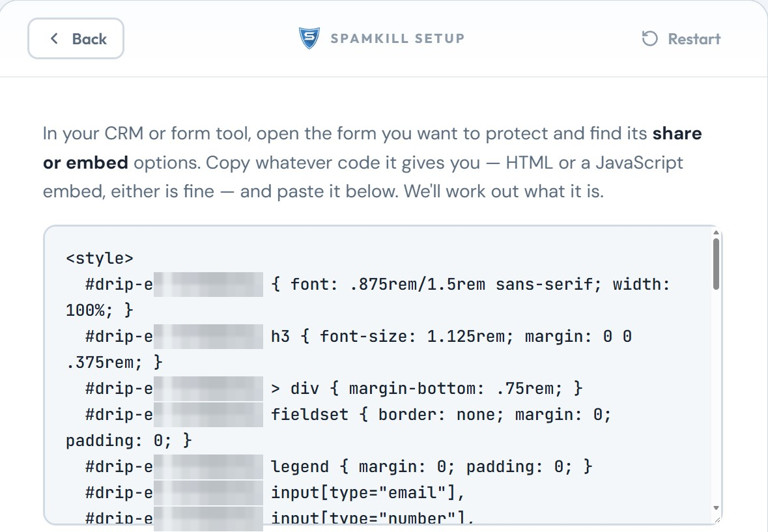
Task: Click the scrollbar down arrow
Action: tap(716, 508)
